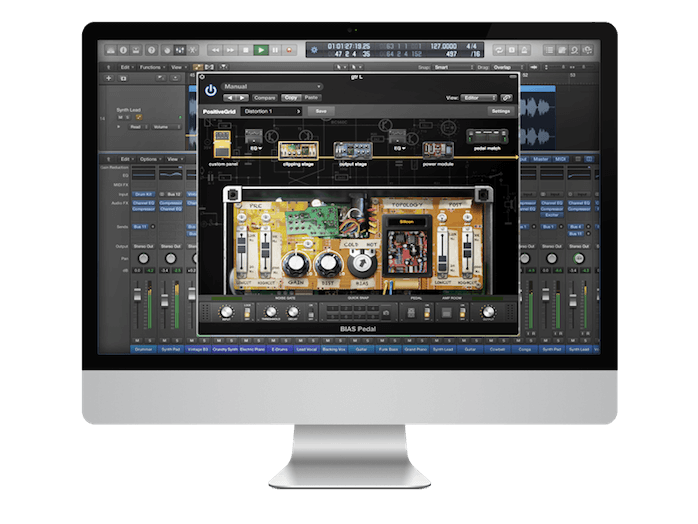Toggle Cycle mode icon in the control bar
This screenshot has height=524, width=698.
(x=499, y=50)
